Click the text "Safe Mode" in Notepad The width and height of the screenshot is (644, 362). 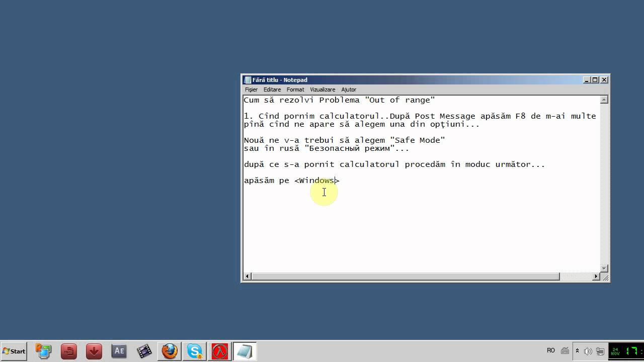tap(418, 140)
